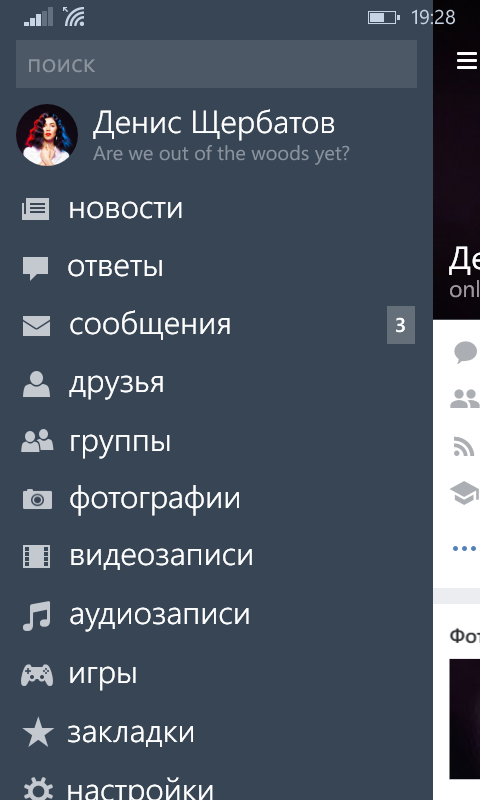Open настройки gear settings icon
The width and height of the screenshot is (480, 800).
[38, 788]
